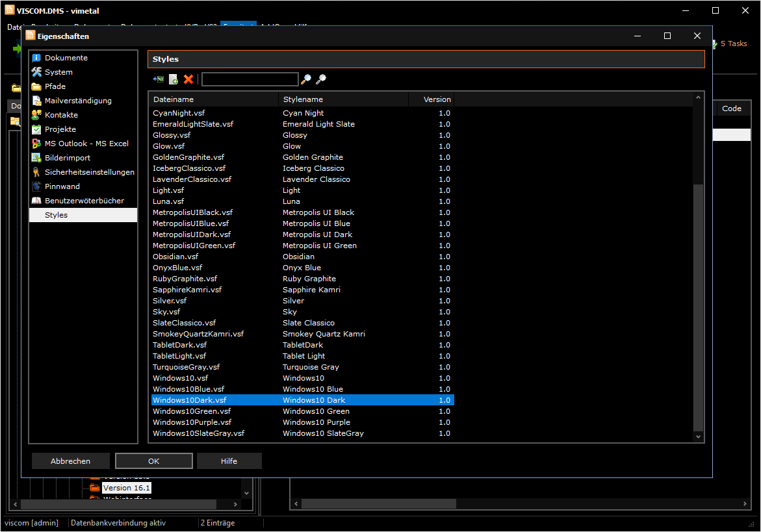This screenshot has height=532, width=761.
Task: Click the right panel's horizontal scroll-right arrow
Action: coord(745,504)
